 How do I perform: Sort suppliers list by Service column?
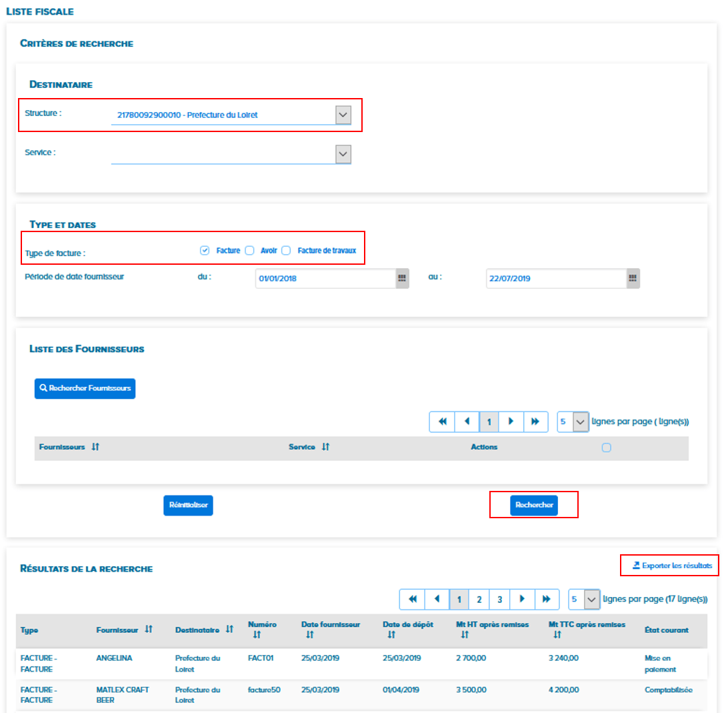pos(325,447)
